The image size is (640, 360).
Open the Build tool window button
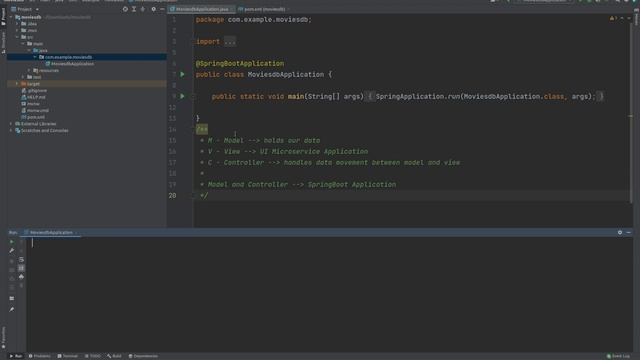pos(114,356)
